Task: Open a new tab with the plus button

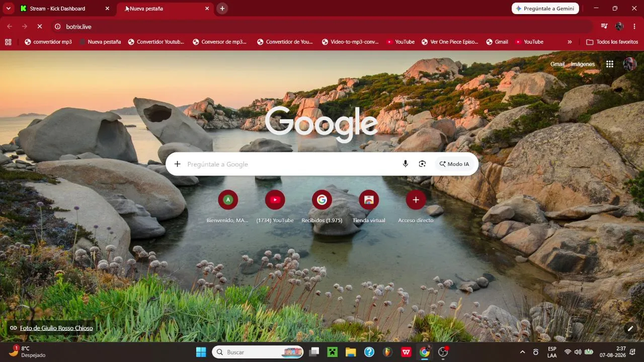Action: [222, 9]
